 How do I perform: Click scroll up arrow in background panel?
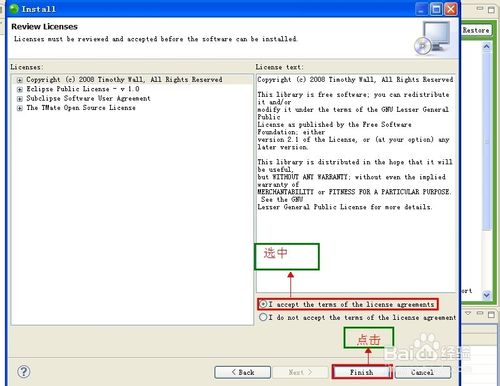point(487,47)
